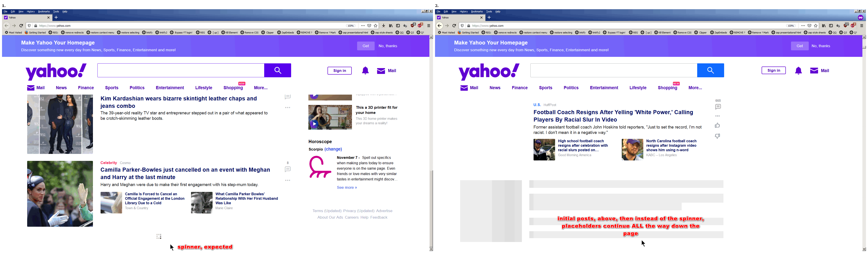
Task: Open the Downloads arrow in the left window toolbar
Action: [x=383, y=26]
